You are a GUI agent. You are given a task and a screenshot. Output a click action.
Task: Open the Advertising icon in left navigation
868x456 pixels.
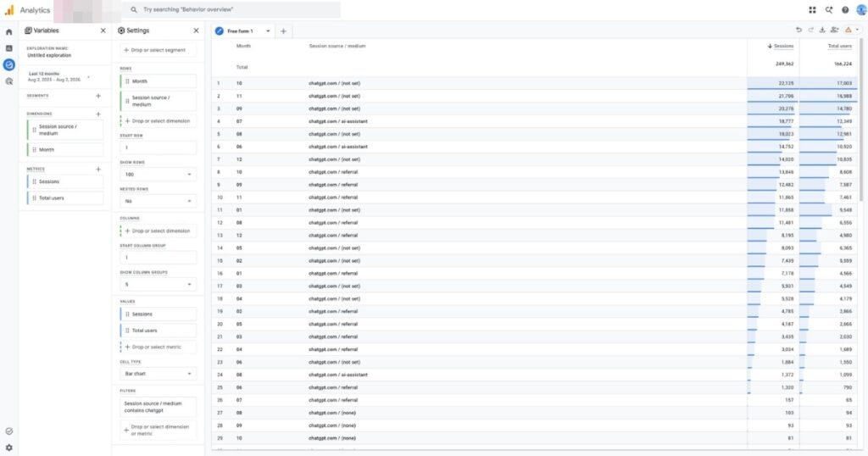click(8, 81)
